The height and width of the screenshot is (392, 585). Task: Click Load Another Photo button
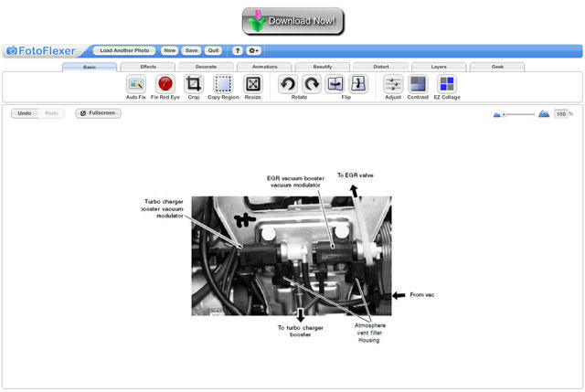pyautogui.click(x=124, y=50)
